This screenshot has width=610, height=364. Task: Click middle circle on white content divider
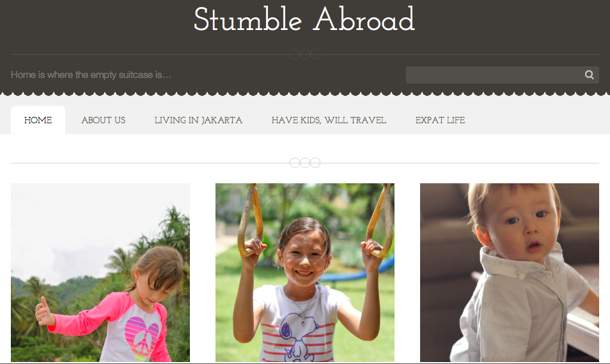click(305, 163)
